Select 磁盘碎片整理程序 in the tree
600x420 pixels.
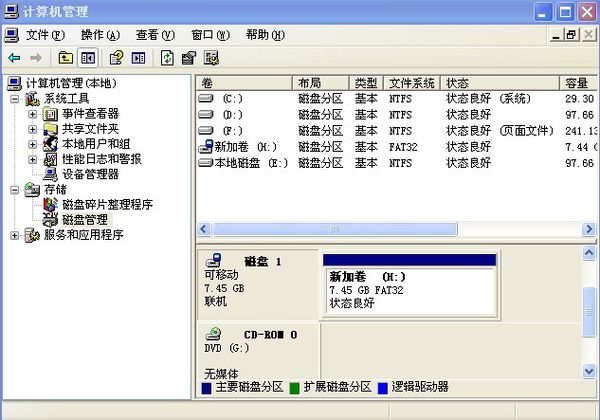point(107,204)
